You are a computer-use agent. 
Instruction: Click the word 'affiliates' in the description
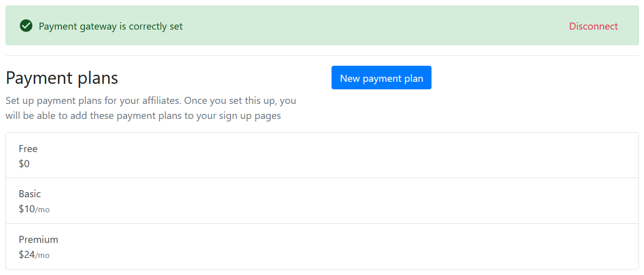pyautogui.click(x=161, y=100)
